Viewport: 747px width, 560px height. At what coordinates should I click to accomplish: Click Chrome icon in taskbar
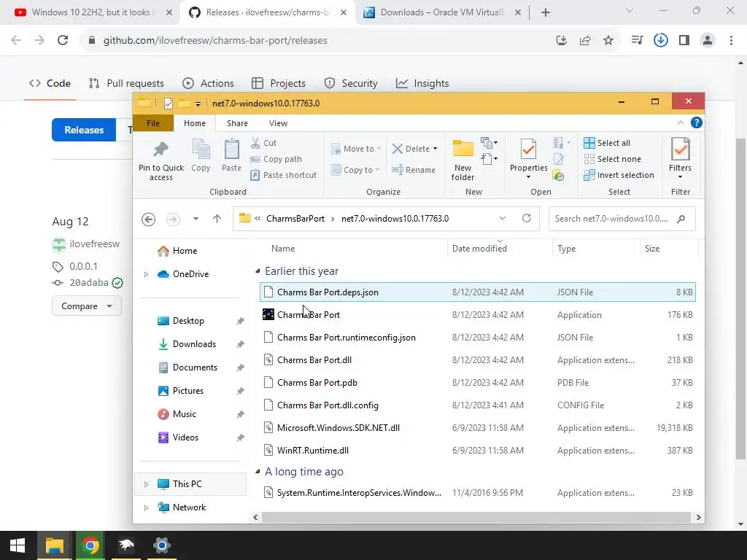point(90,545)
